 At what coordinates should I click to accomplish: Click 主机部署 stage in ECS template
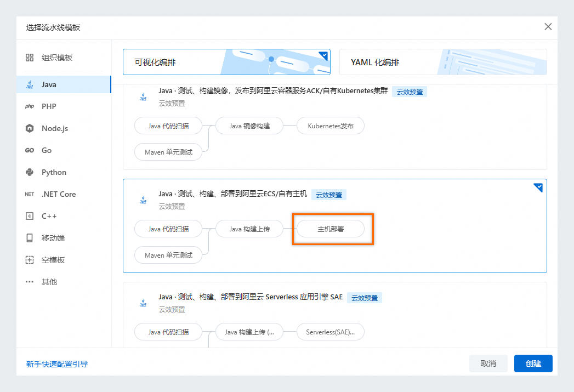331,229
